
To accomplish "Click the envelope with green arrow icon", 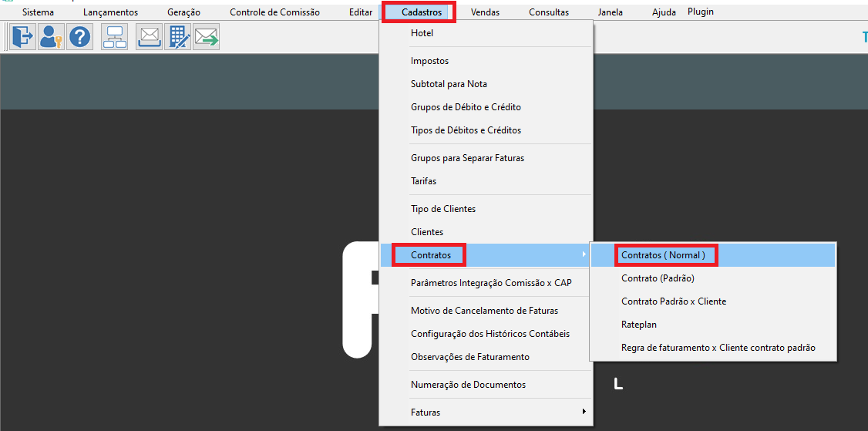I will click(x=207, y=37).
